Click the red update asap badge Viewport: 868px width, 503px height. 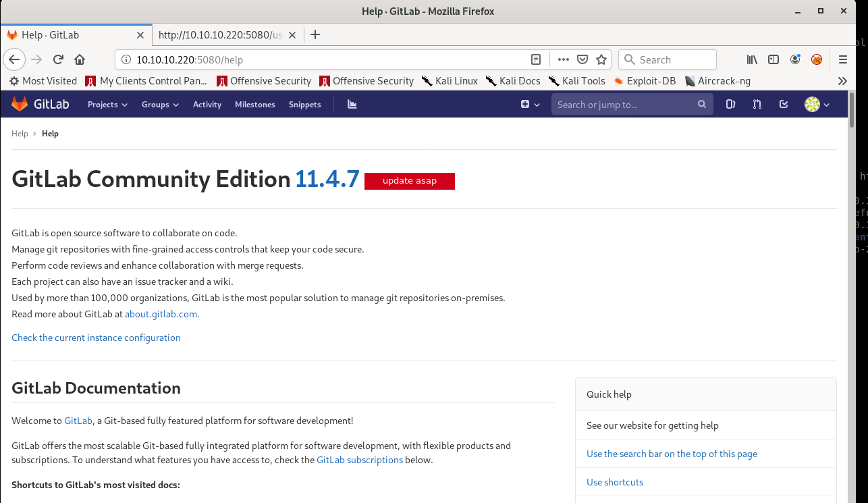click(410, 181)
